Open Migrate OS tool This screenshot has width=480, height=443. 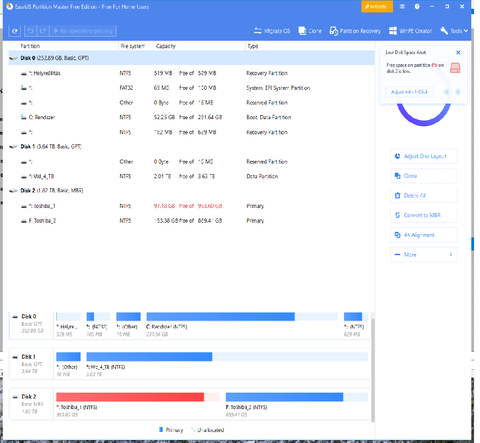coord(272,31)
